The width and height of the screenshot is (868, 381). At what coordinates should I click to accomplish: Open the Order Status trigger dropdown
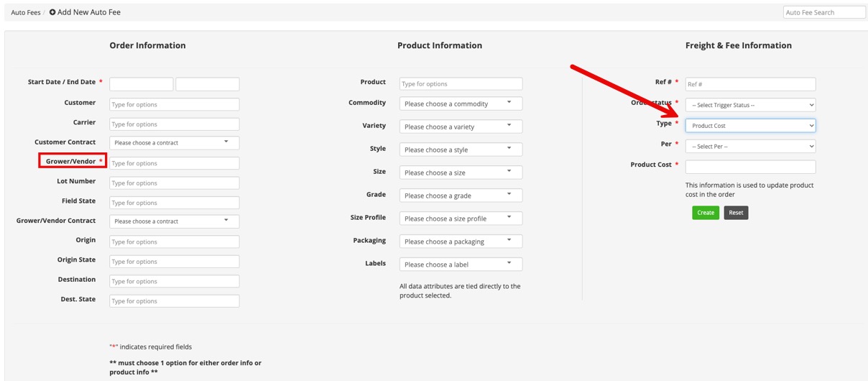pos(750,105)
